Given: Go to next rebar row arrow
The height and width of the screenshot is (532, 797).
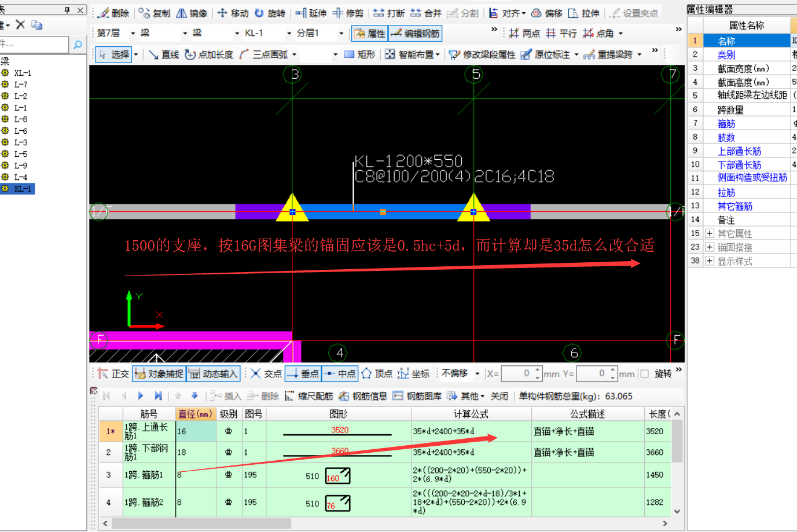Looking at the screenshot, I should tap(141, 396).
